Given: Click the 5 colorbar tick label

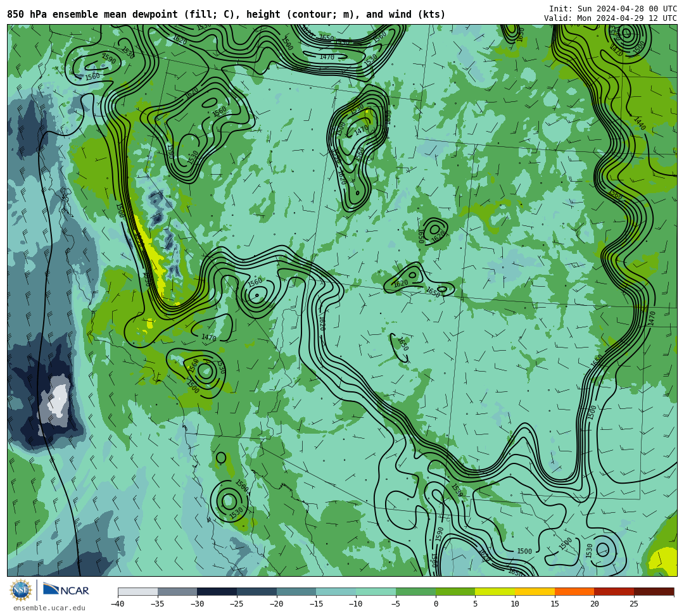Looking at the screenshot, I should coord(476,604).
